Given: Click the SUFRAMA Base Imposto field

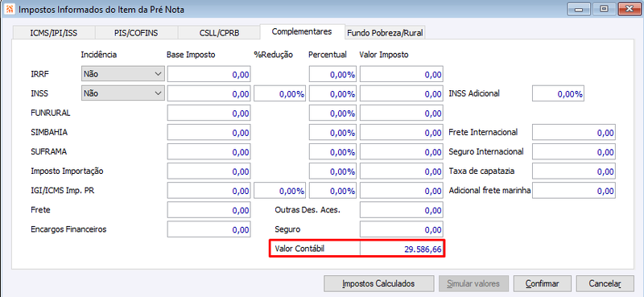Looking at the screenshot, I should (209, 151).
